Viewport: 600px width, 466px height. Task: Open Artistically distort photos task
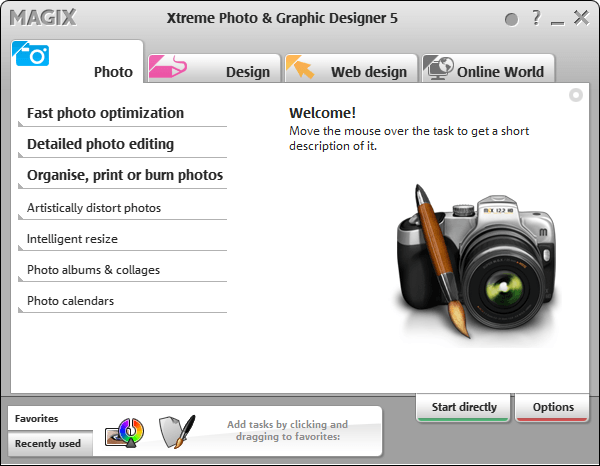tap(122, 208)
